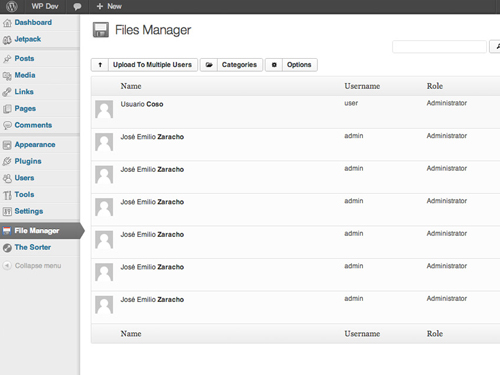Click the Settings sidebar icon
The width and height of the screenshot is (500, 375).
tap(7, 211)
